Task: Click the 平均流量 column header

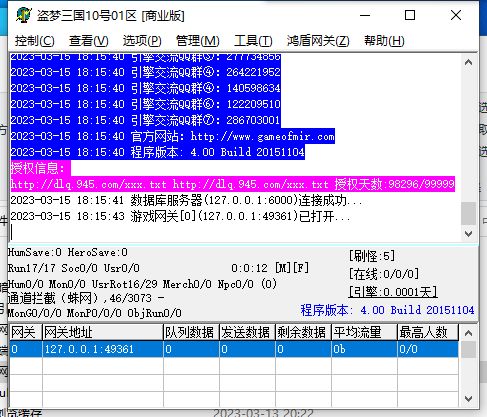Action: click(x=364, y=332)
